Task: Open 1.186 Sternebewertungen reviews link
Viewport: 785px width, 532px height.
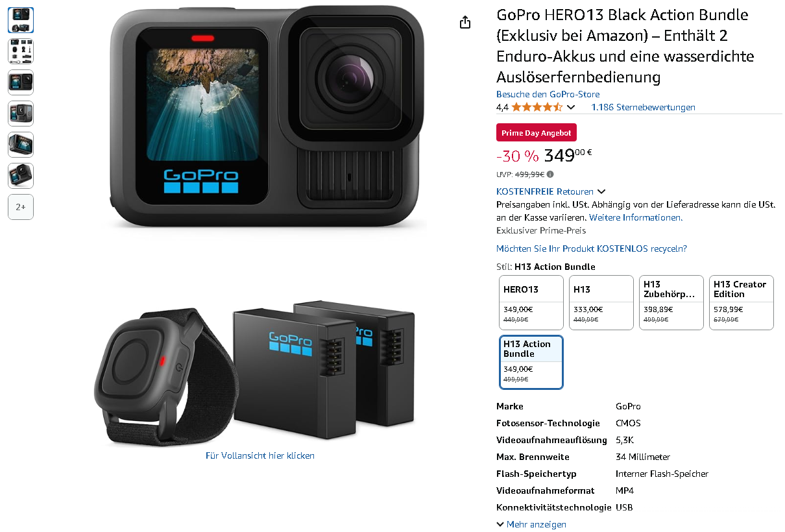Action: 643,107
